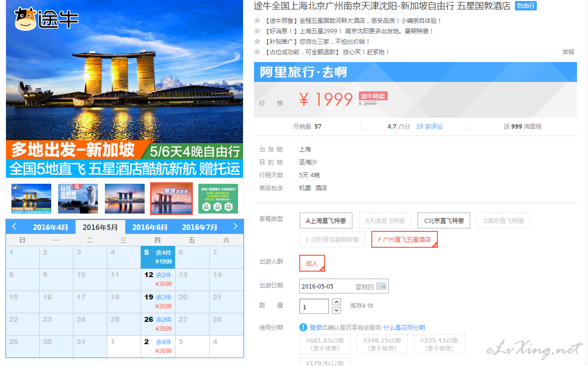Viewport: 588px width, 366px height.
Task: Pick May 12 calendar date
Action: pyautogui.click(x=158, y=280)
